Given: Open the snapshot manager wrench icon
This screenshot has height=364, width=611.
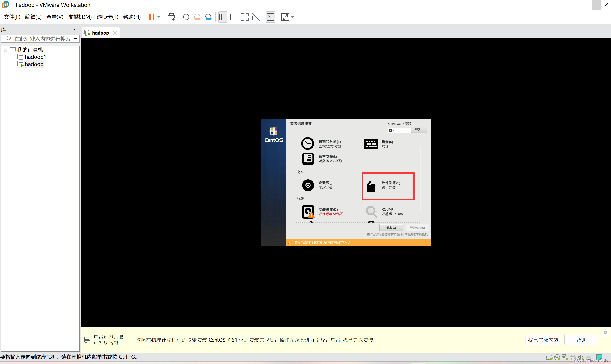Looking at the screenshot, I should 208,17.
